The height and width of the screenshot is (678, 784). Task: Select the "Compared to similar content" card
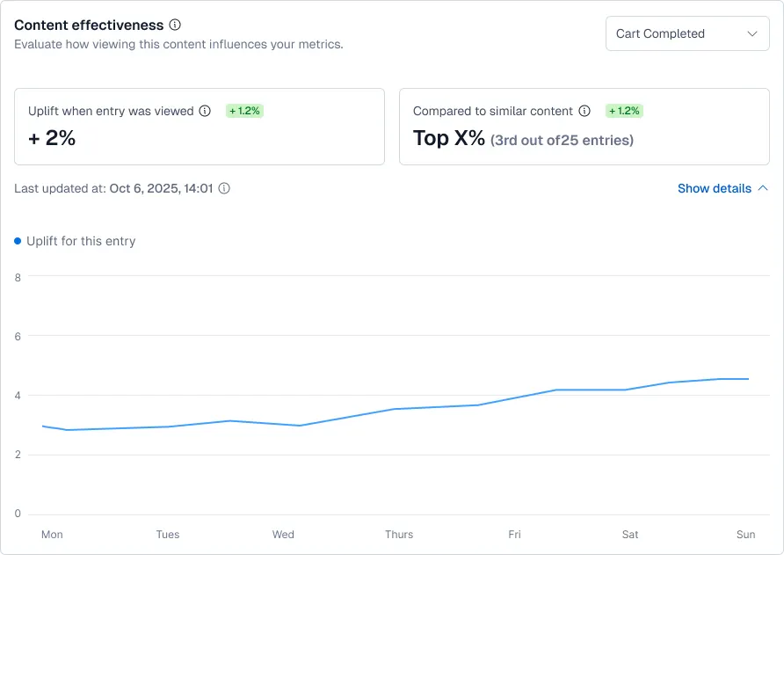pos(585,126)
